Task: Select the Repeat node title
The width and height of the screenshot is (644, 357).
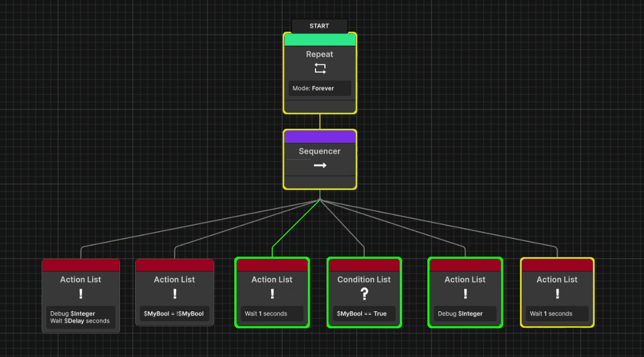Action: point(320,54)
